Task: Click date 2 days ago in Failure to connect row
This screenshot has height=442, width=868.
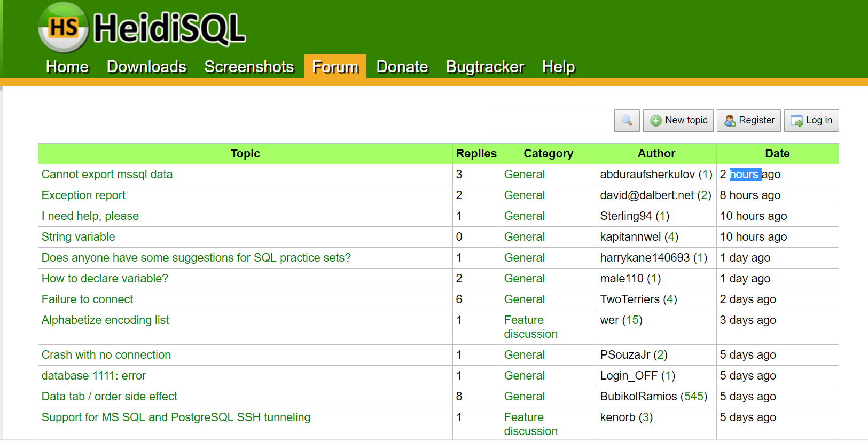Action: tap(748, 299)
